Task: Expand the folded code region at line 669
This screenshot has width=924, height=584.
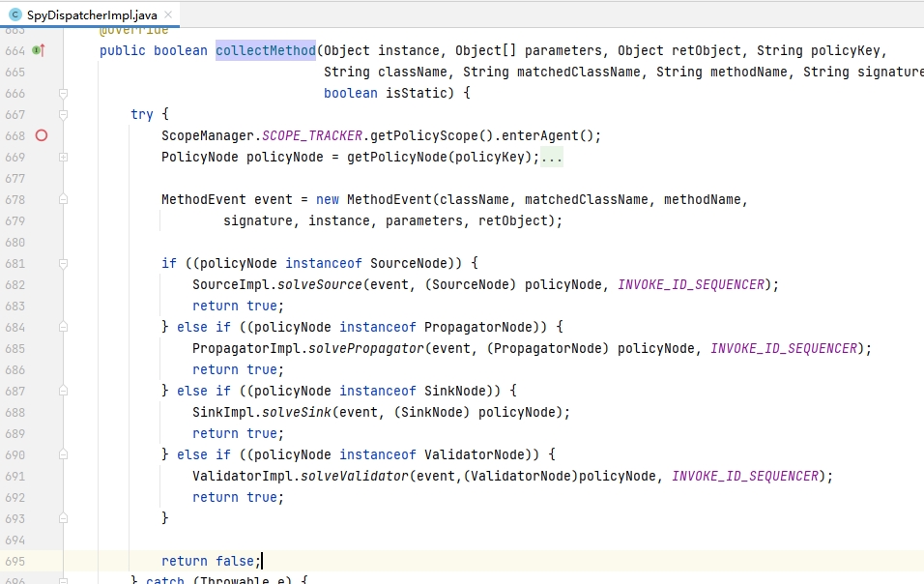Action: pyautogui.click(x=64, y=157)
